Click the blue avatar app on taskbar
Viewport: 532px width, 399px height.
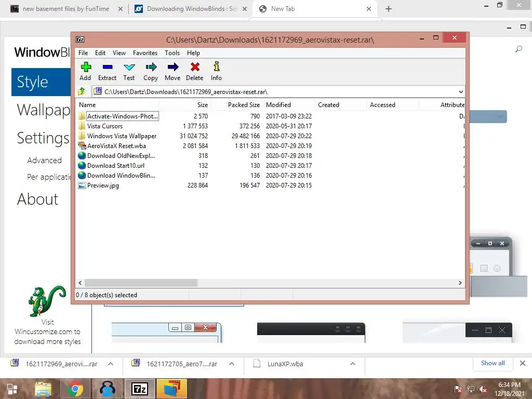click(107, 389)
